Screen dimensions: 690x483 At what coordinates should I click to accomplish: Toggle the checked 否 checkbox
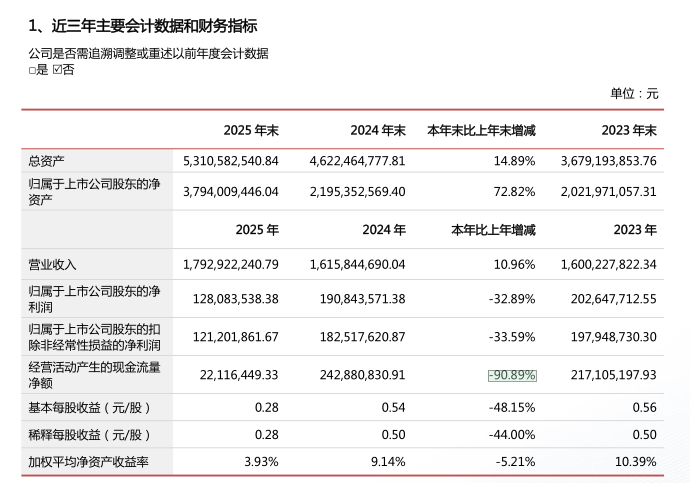[x=57, y=70]
